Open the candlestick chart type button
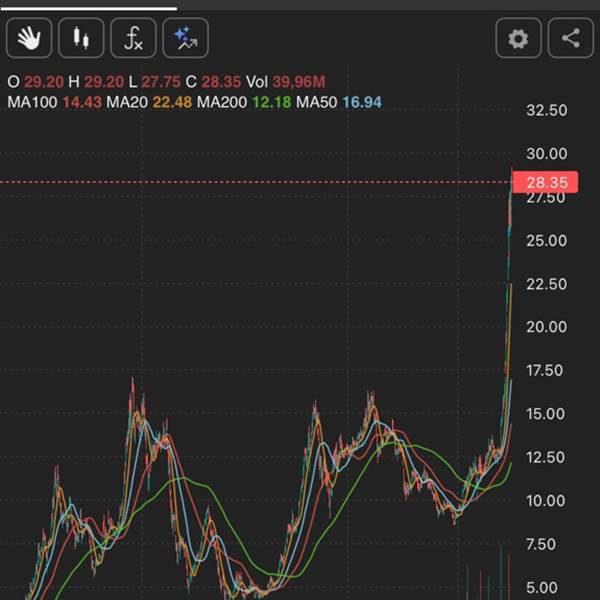 (81, 38)
